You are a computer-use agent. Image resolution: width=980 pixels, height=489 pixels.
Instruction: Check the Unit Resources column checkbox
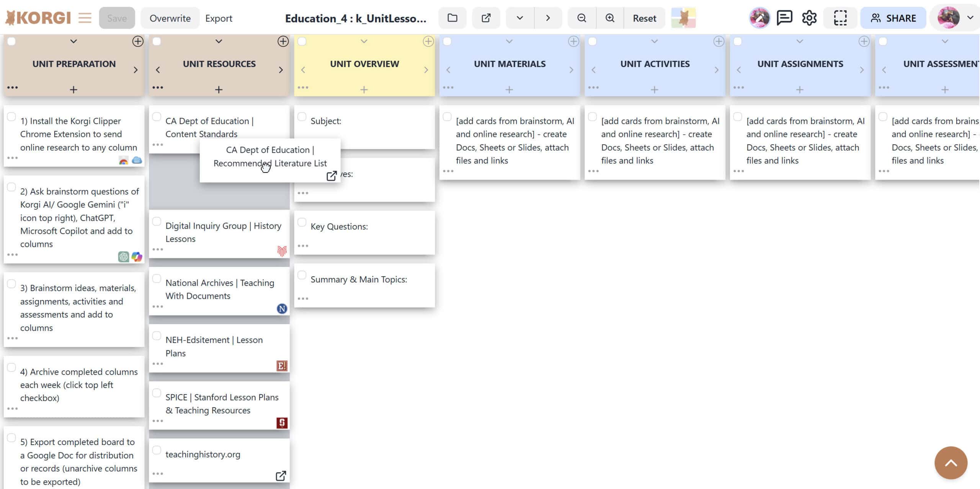(157, 41)
